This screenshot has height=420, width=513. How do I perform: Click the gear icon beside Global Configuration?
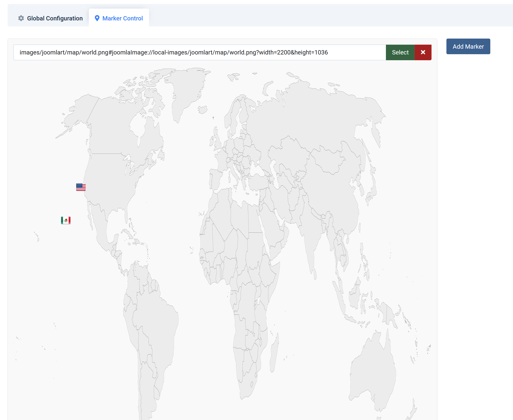21,18
